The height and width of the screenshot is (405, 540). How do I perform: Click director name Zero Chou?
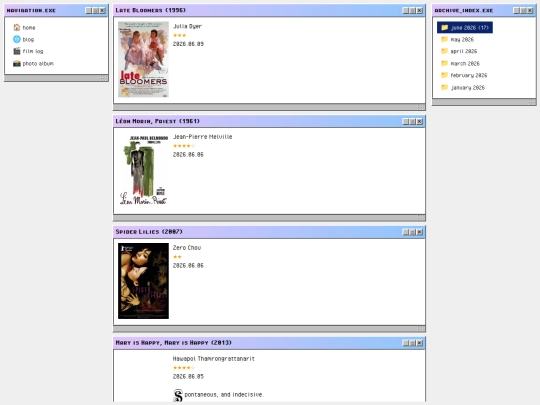[x=187, y=248]
